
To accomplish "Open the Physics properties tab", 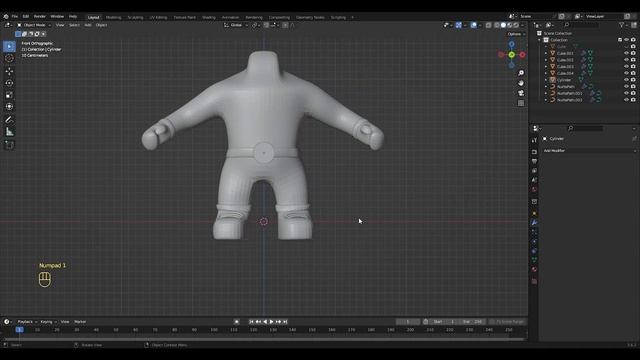I will pos(534,242).
